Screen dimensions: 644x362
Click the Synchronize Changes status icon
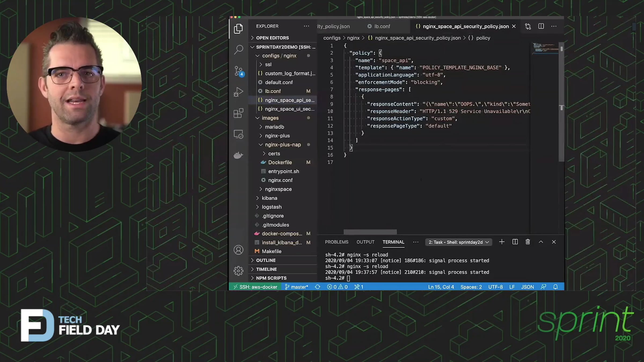coord(317,287)
